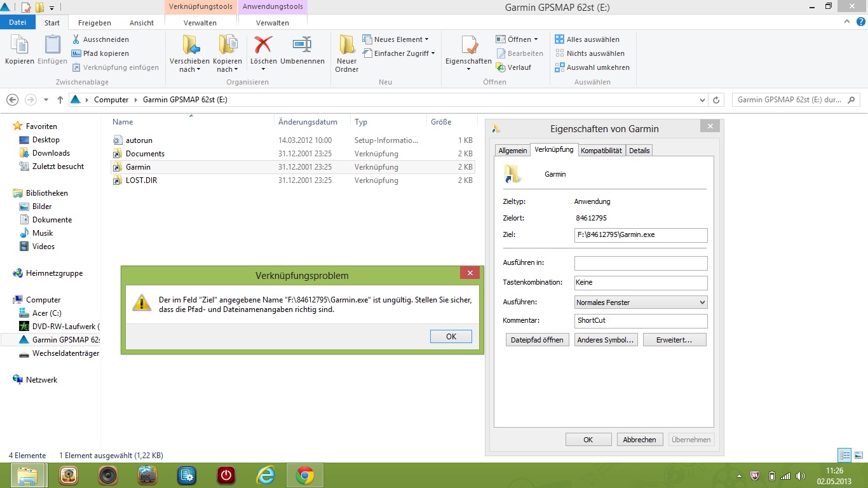Collapse the ribbon chevron
868x488 pixels.
click(848, 21)
